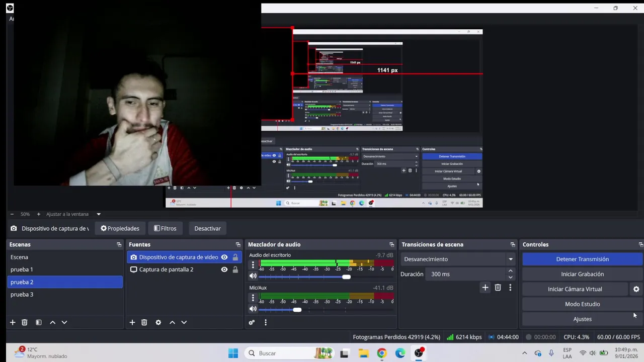Open virtual camera settings gear
This screenshot has height=362, width=644.
click(x=636, y=289)
